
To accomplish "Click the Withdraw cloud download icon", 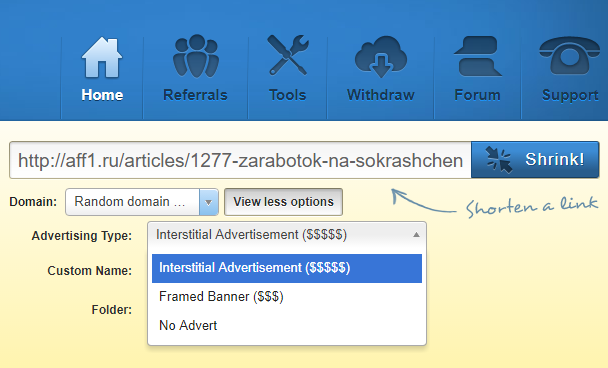I will point(381,57).
